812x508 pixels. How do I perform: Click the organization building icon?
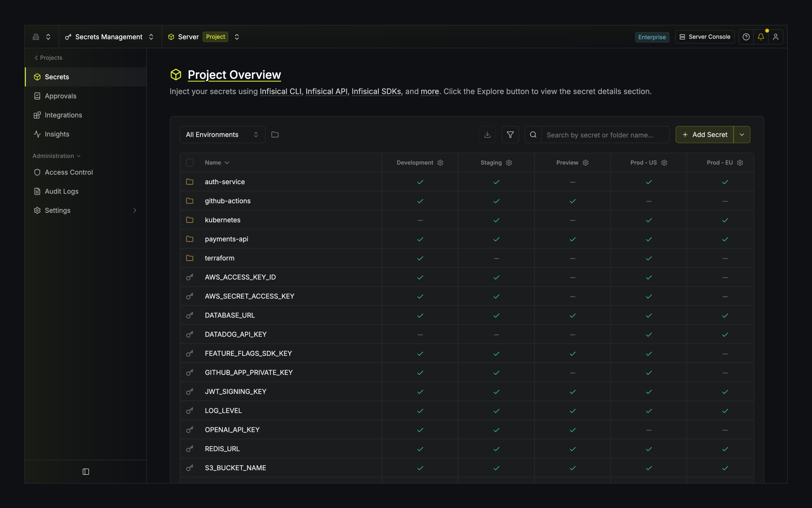36,37
